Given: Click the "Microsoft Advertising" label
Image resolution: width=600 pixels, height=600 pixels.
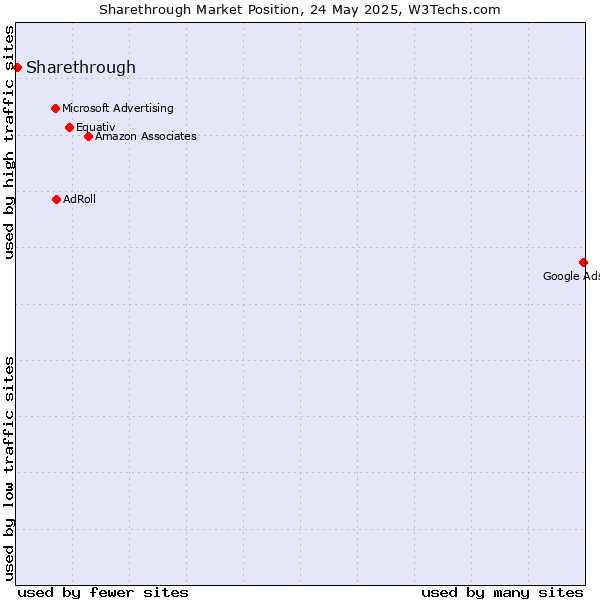Looking at the screenshot, I should [118, 108].
